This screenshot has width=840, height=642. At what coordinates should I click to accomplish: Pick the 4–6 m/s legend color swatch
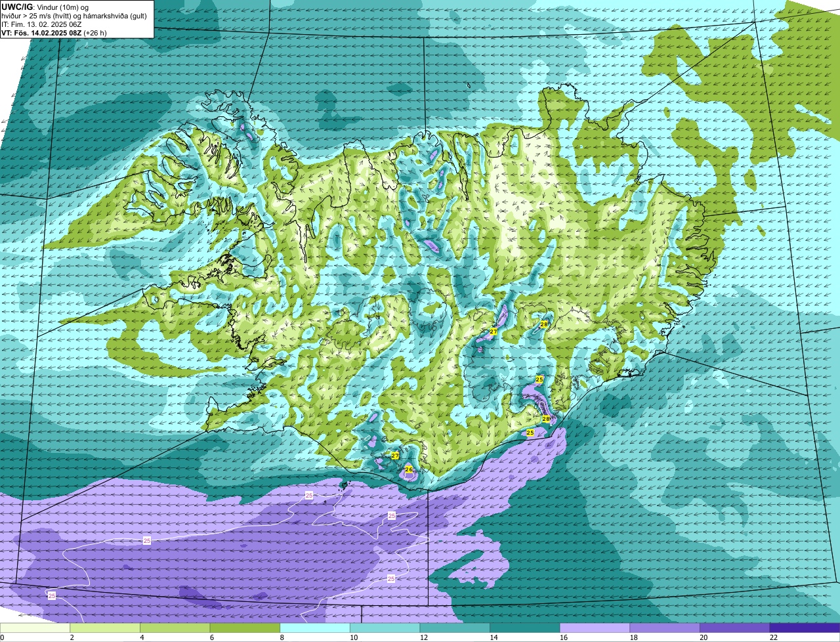click(x=175, y=628)
